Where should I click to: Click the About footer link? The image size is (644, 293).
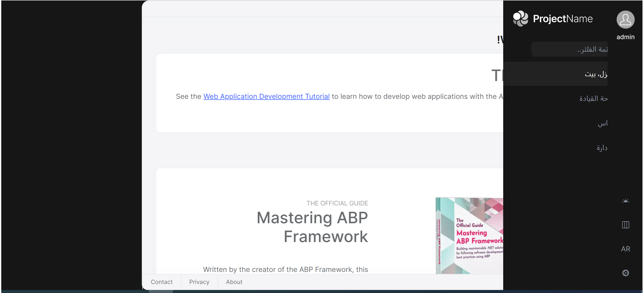point(234,282)
